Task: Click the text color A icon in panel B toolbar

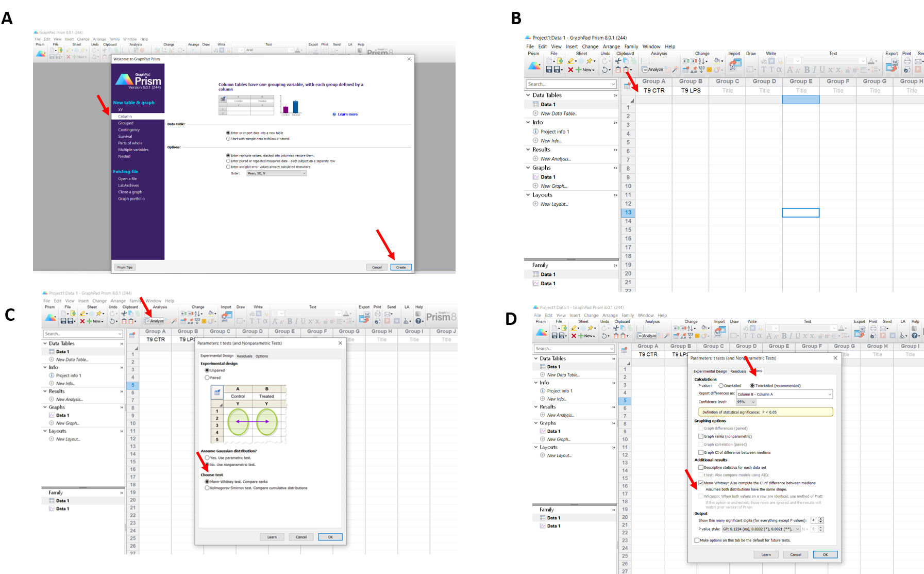Action: [871, 61]
